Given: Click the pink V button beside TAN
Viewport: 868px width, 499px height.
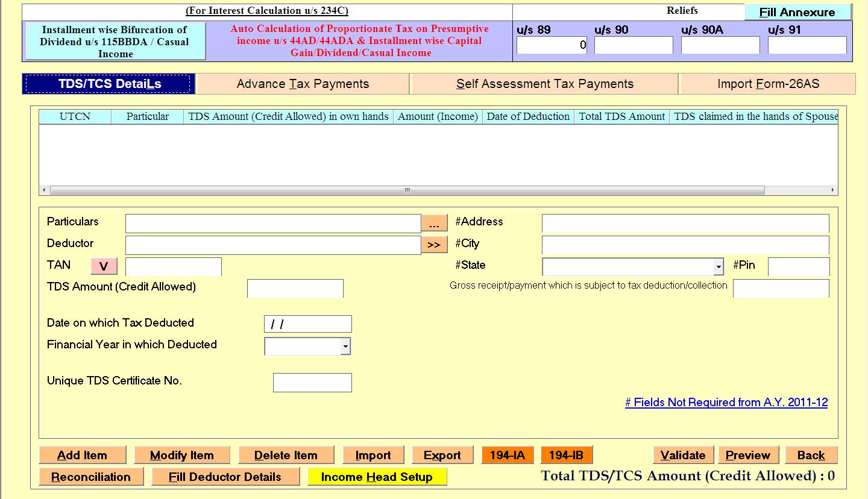Looking at the screenshot, I should (x=104, y=266).
